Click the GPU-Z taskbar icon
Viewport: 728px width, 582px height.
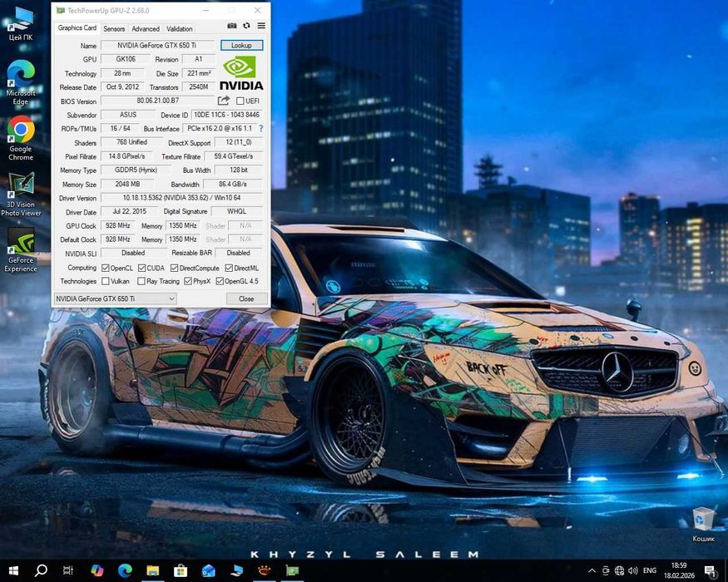[x=292, y=570]
